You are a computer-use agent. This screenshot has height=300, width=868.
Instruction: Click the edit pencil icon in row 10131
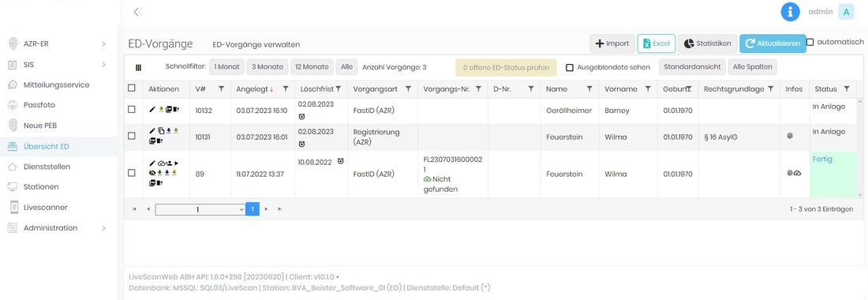point(152,130)
